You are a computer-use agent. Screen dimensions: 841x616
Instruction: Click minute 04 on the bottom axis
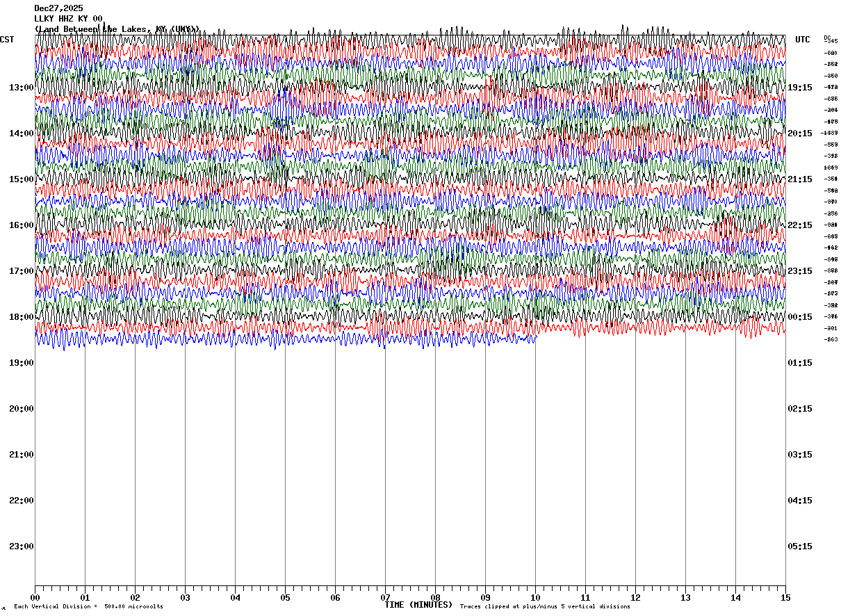(x=235, y=597)
